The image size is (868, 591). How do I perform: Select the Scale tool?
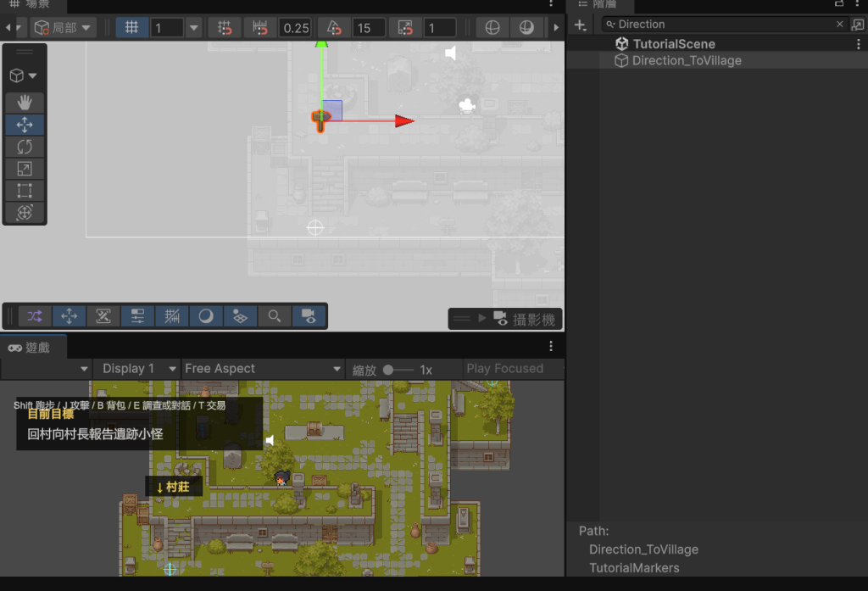click(x=25, y=169)
